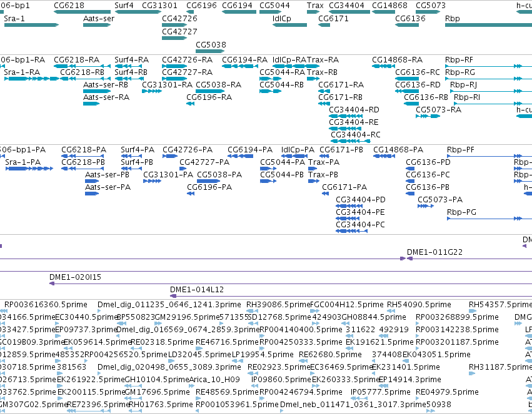
Task: Select protein CG6218-PB label
Action: 83,162
